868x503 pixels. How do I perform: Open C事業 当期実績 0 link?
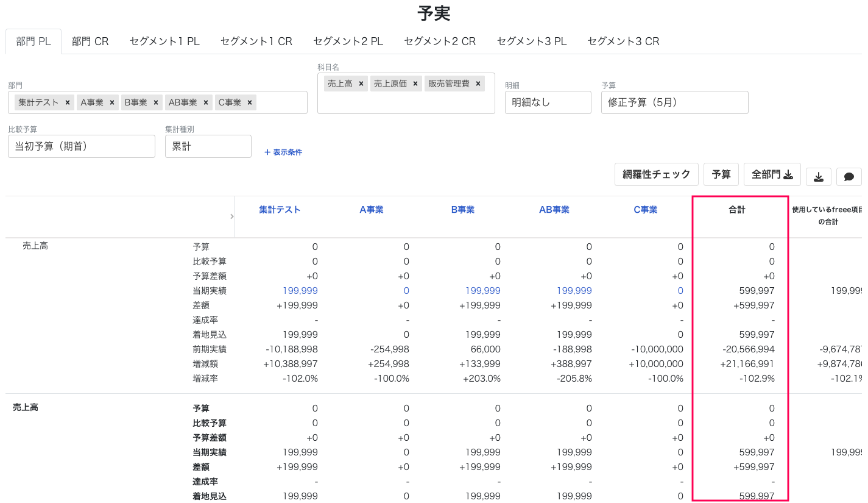pos(680,291)
